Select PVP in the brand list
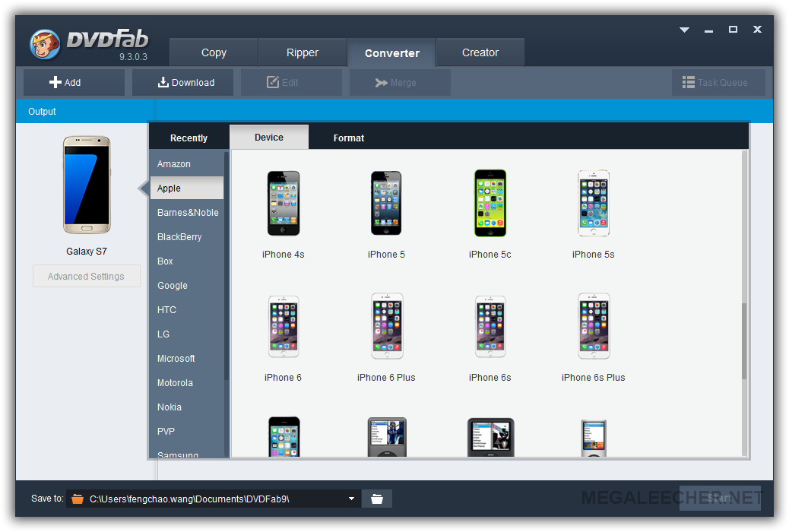This screenshot has width=789, height=532. (187, 432)
